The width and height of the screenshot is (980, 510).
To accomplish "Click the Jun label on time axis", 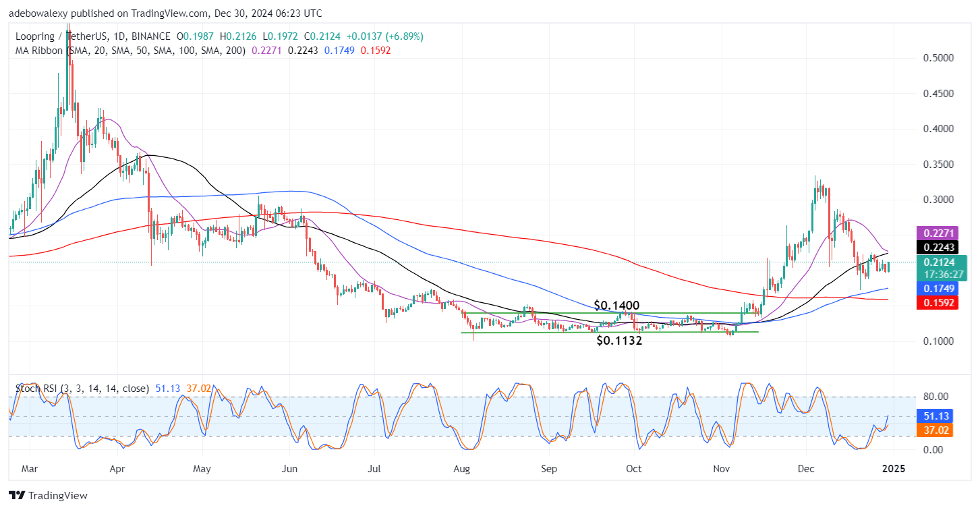I will coord(289,468).
